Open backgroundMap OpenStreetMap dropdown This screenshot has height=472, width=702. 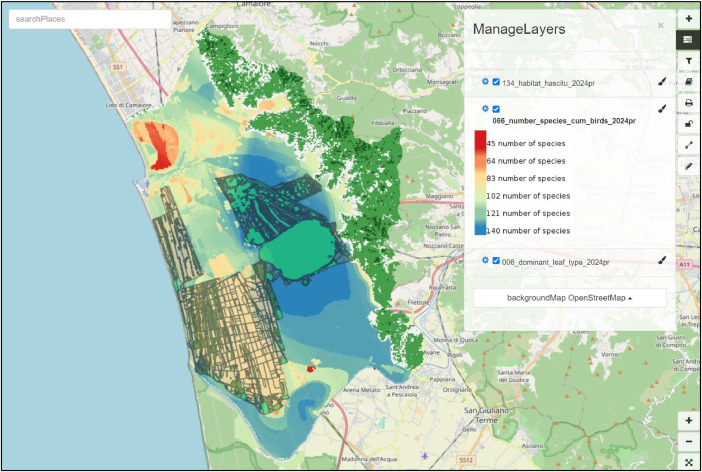pos(569,298)
